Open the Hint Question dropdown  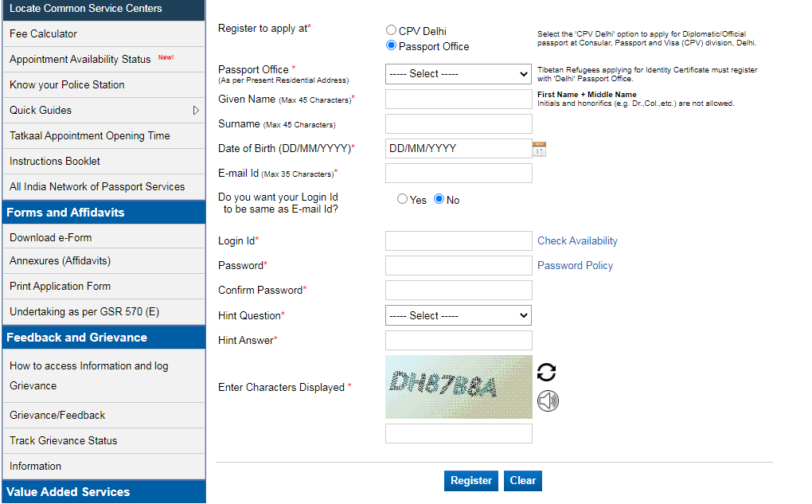click(459, 315)
